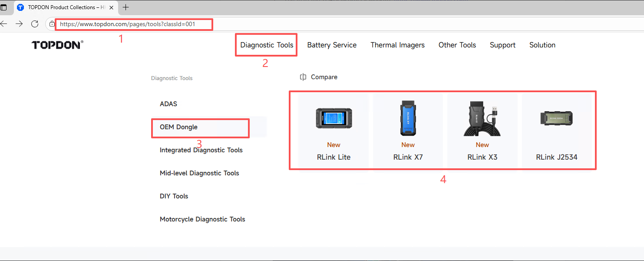644x261 pixels.
Task: Click the browser forward arrow
Action: tap(19, 24)
